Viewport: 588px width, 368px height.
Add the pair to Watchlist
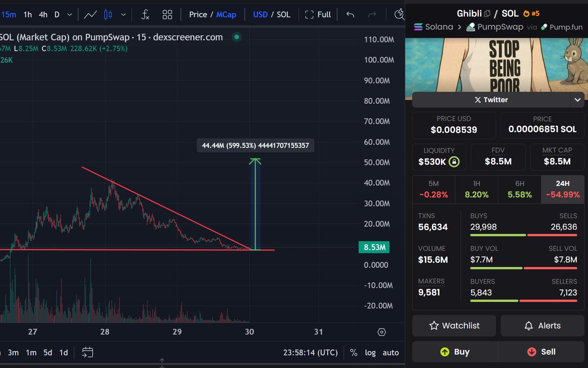454,325
